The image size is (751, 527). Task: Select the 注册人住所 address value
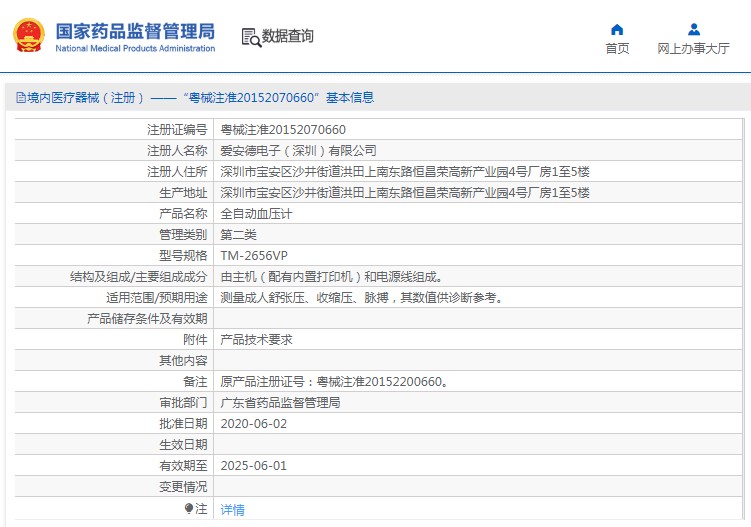pyautogui.click(x=405, y=172)
